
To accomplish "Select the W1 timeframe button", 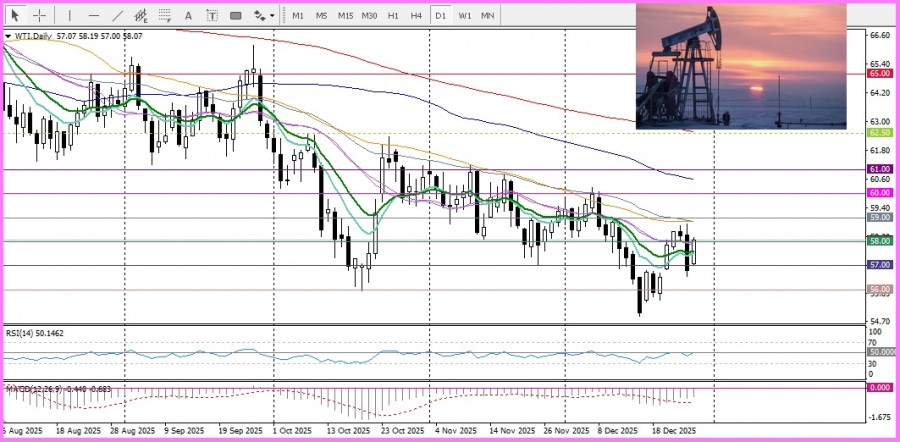I will (x=464, y=16).
